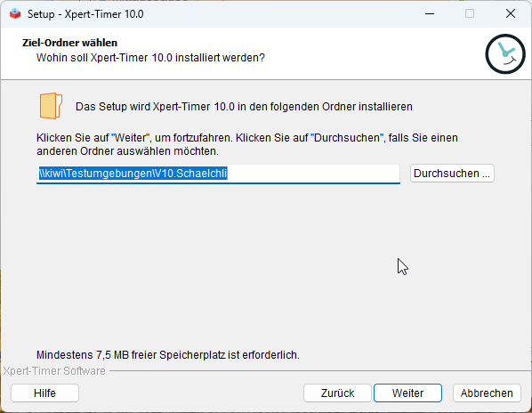Click the Xpert-Timer clock logo
Image resolution: width=532 pixels, height=413 pixels.
coord(505,54)
